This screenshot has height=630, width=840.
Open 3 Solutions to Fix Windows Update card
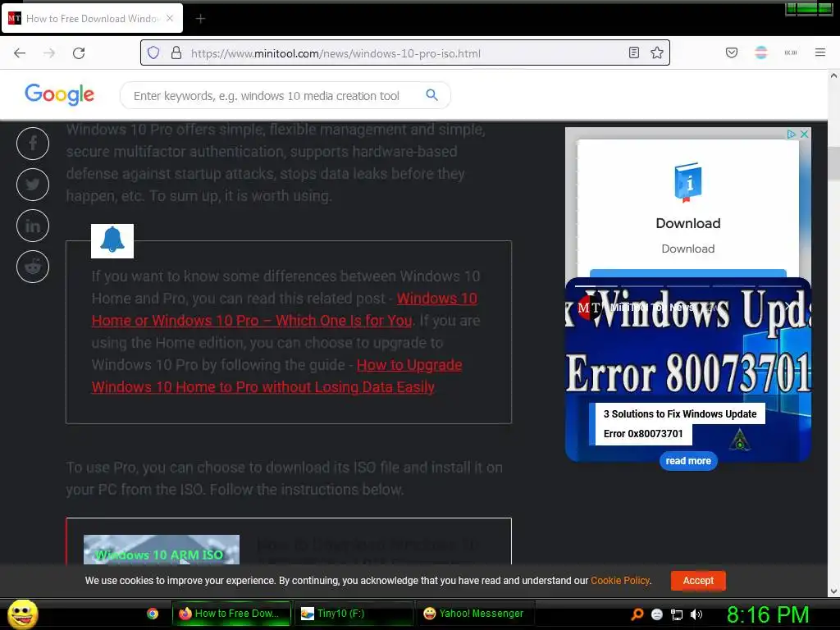pyautogui.click(x=680, y=424)
